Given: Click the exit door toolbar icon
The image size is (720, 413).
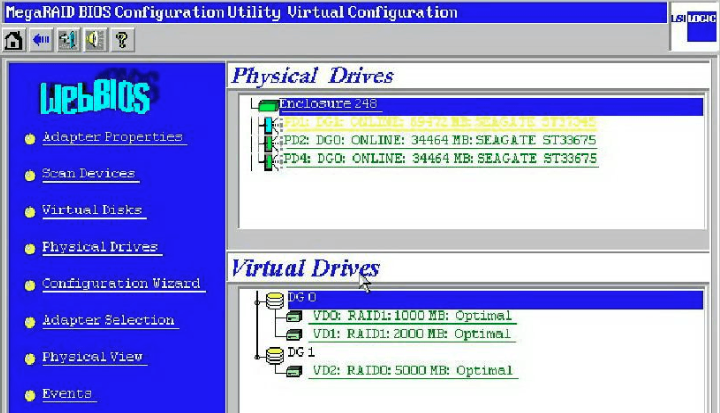Looking at the screenshot, I should [68, 40].
